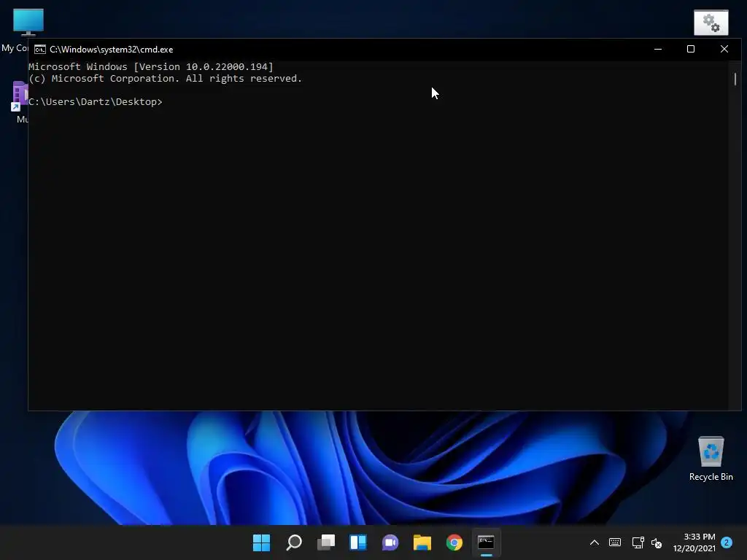Minimize the cmd.exe window

pos(658,49)
